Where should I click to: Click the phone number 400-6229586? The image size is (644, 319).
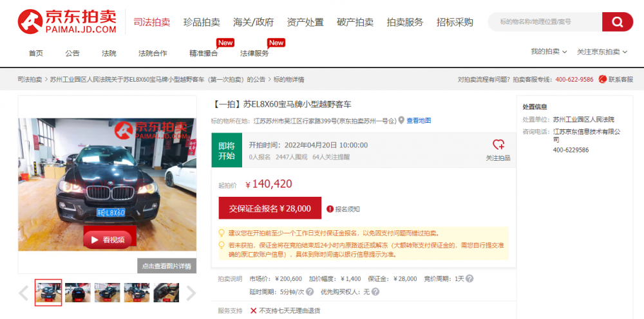(x=571, y=150)
